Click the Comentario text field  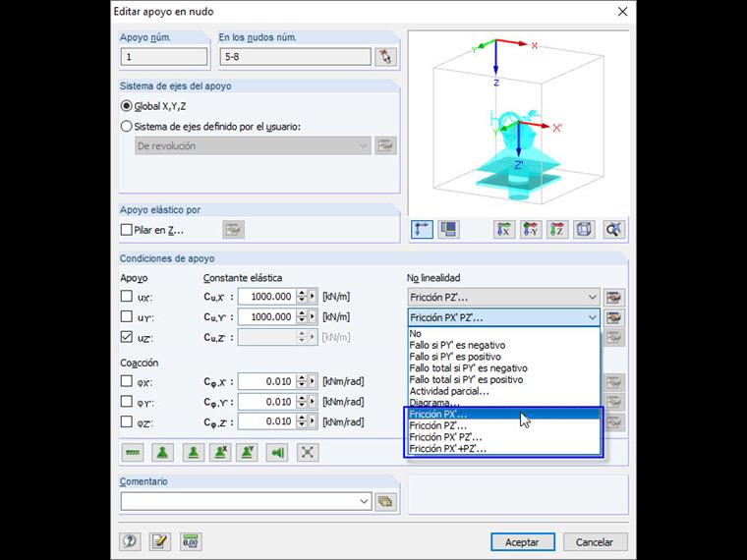tap(240, 501)
